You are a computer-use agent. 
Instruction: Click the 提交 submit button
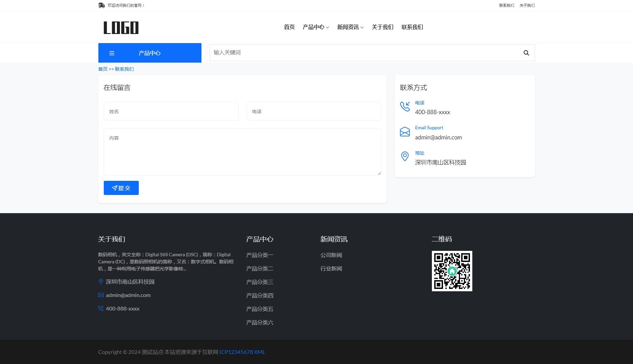click(121, 188)
